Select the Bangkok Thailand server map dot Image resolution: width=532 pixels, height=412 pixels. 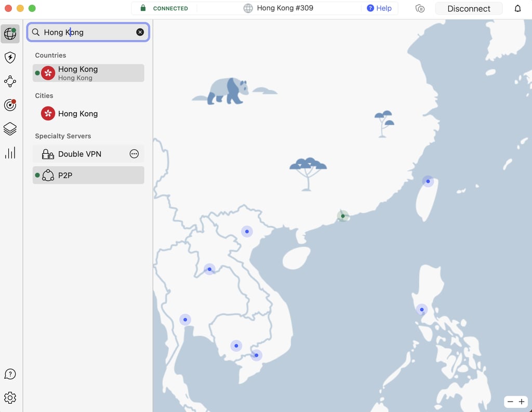tap(185, 320)
